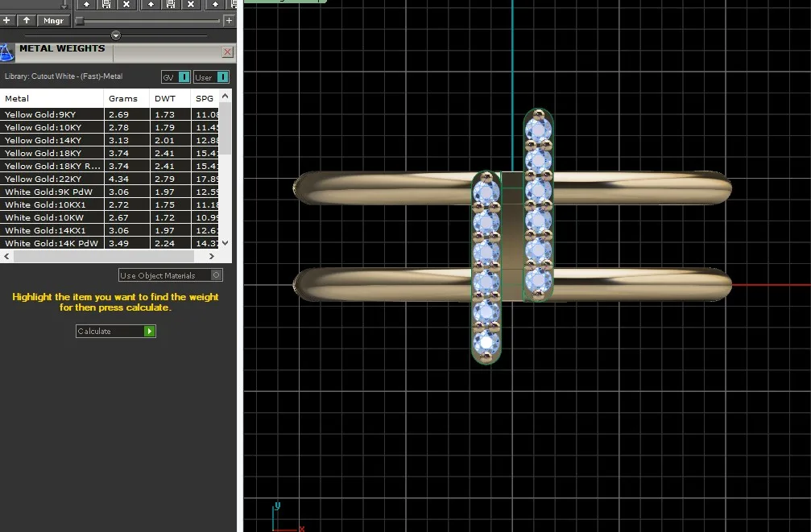Collapse panel with the round down-arrow handle
This screenshot has width=811, height=532.
(116, 35)
